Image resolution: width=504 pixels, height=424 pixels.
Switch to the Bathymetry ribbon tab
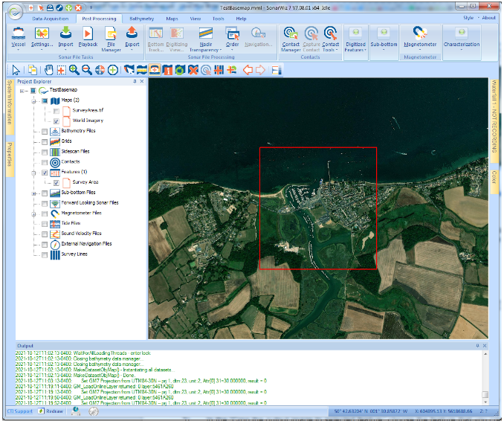click(x=141, y=17)
